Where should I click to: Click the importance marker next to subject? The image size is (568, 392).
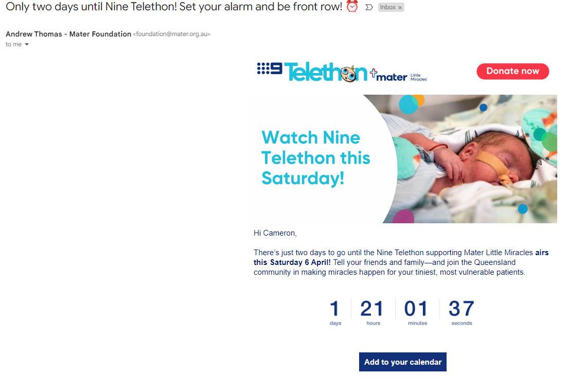tap(369, 7)
